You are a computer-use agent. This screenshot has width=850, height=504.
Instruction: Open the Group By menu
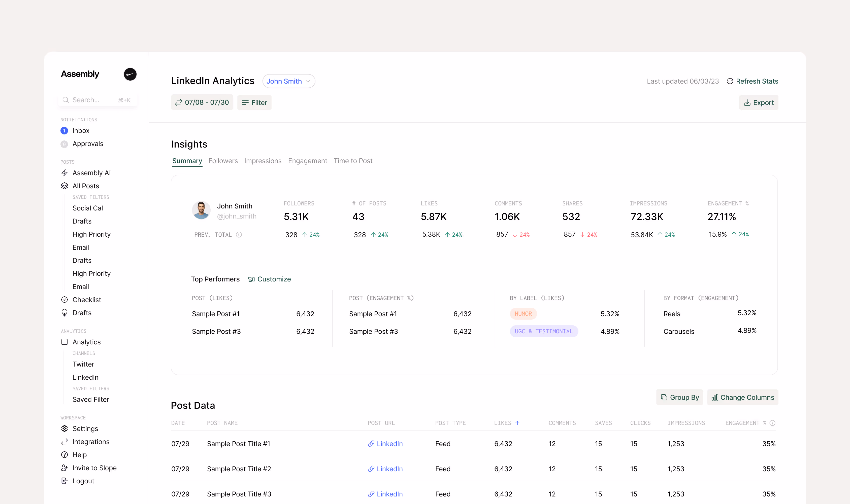click(x=679, y=397)
